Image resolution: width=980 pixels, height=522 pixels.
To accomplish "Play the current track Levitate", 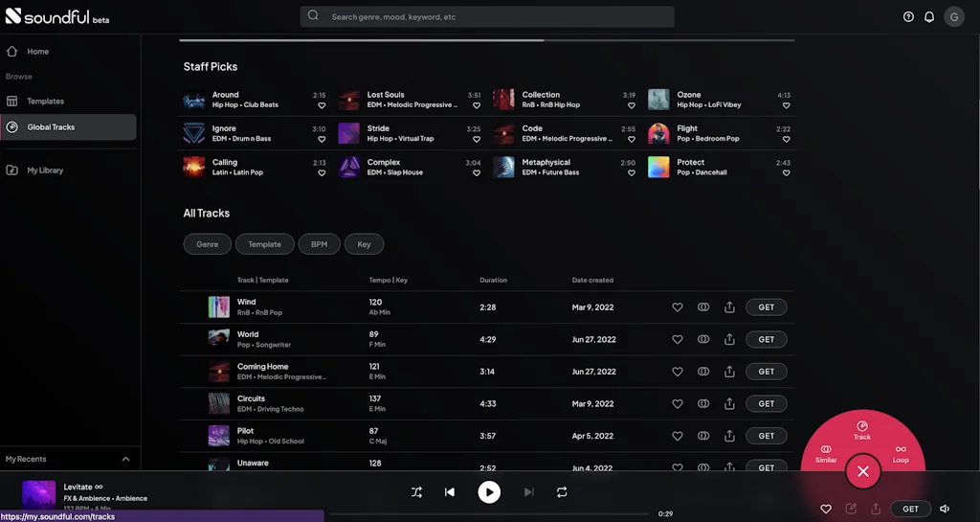I will 489,492.
